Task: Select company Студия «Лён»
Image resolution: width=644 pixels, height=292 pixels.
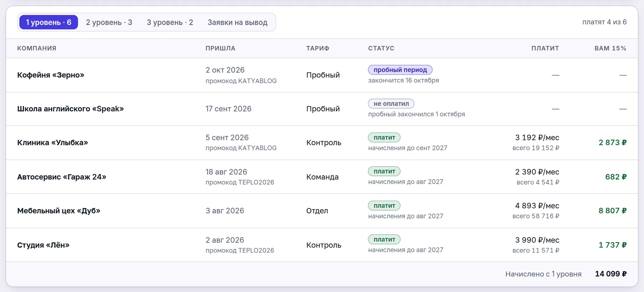Action: 43,245
